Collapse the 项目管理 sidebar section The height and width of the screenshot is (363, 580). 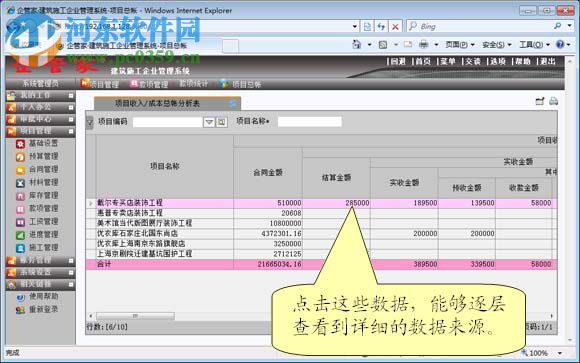71,131
